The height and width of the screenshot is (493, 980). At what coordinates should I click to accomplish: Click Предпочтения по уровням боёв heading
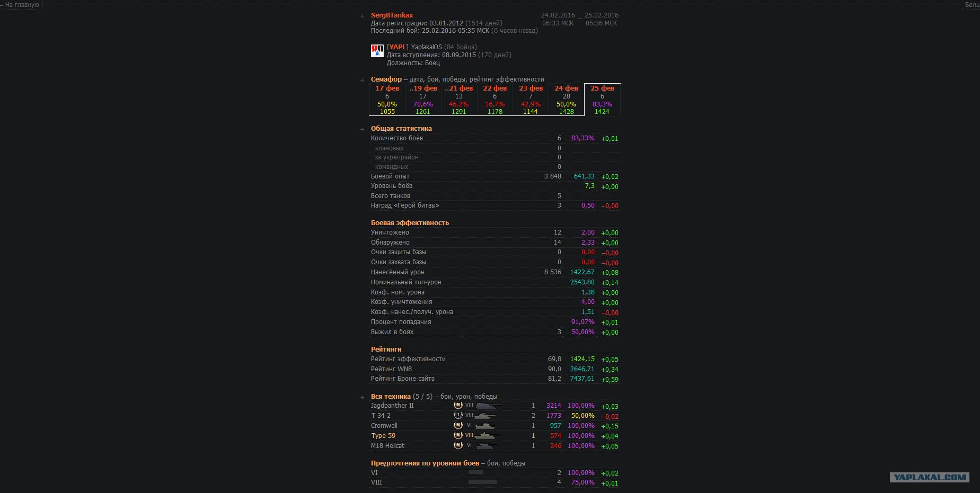[x=425, y=463]
